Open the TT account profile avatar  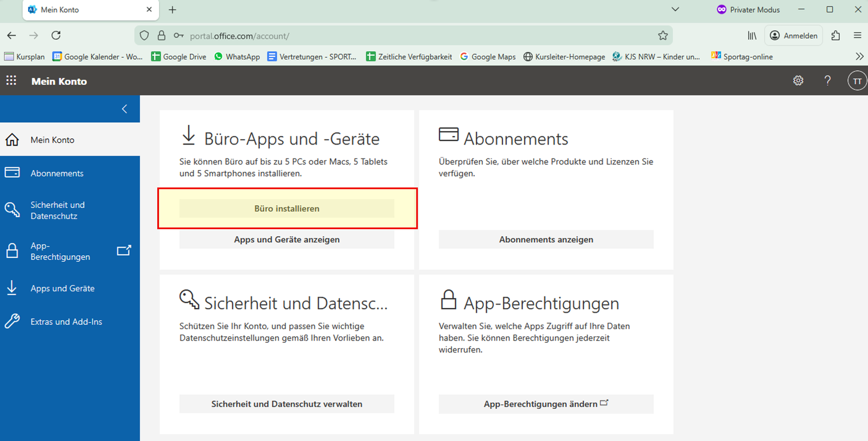coord(857,81)
